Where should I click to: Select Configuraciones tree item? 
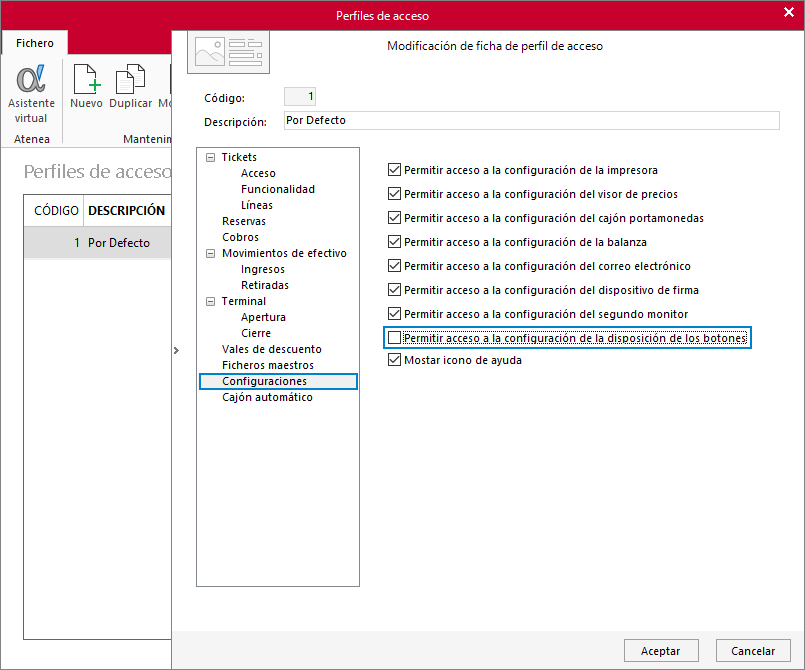278,381
